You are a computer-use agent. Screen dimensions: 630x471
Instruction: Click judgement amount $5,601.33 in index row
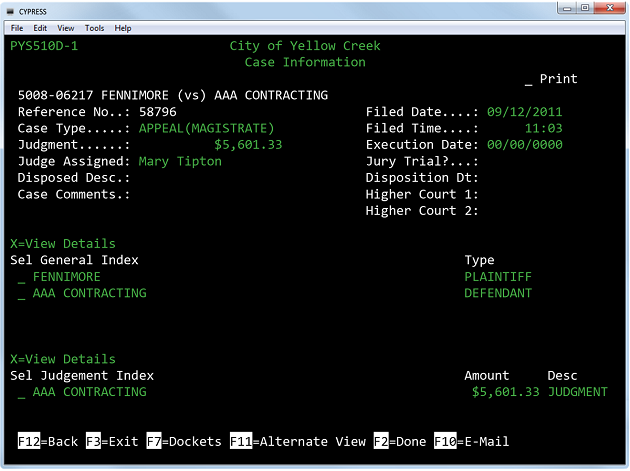click(x=505, y=392)
